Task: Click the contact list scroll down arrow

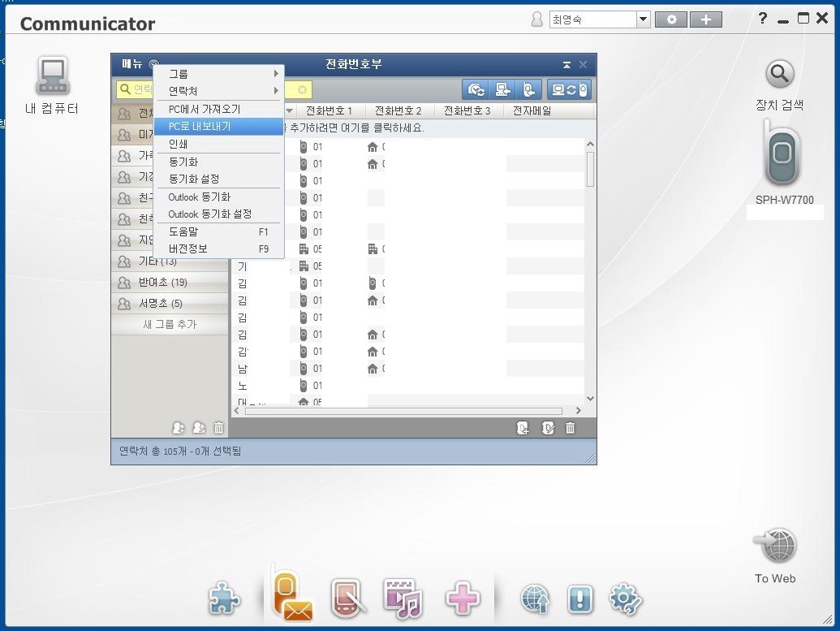Action: (590, 398)
